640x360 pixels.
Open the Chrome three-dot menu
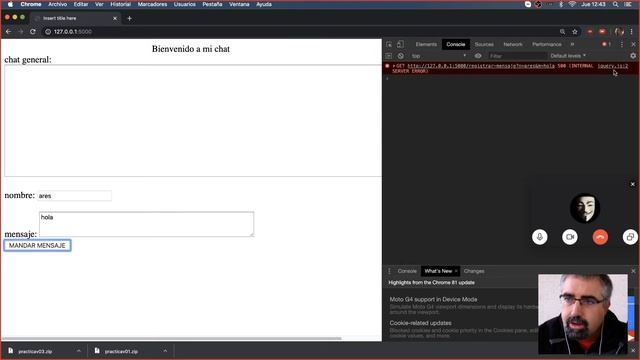pos(631,31)
